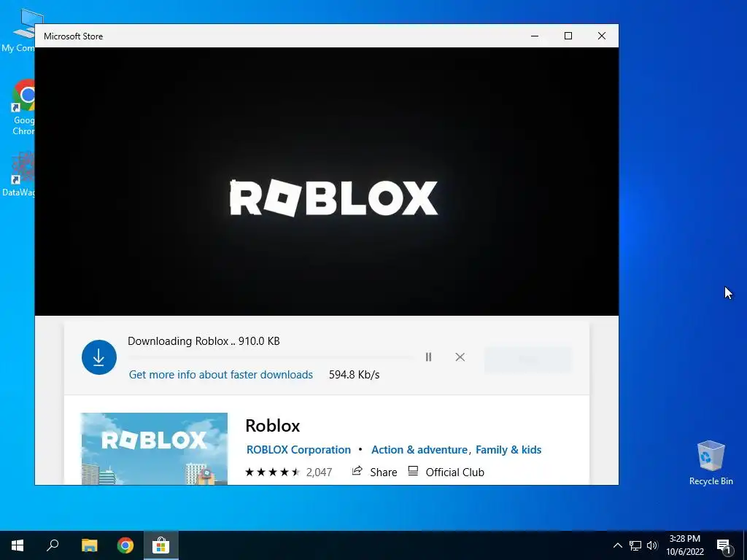747x560 pixels.
Task: Maximize the Microsoft Store window
Action: click(568, 36)
